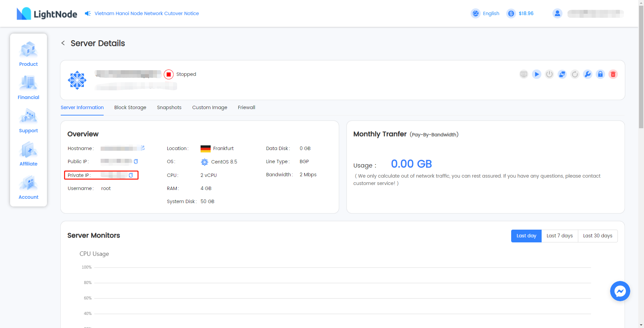Show monitors for Last day
The height and width of the screenshot is (328, 644).
pos(526,236)
